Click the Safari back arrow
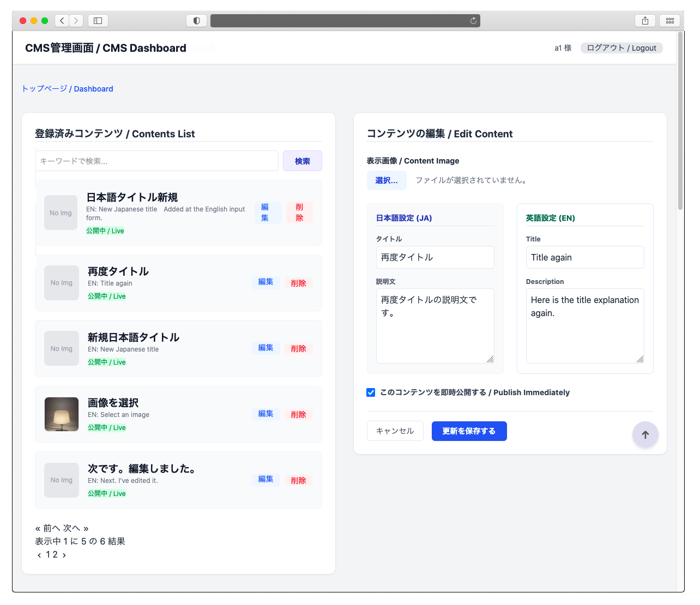Viewport: 700px width, 605px height. [62, 21]
